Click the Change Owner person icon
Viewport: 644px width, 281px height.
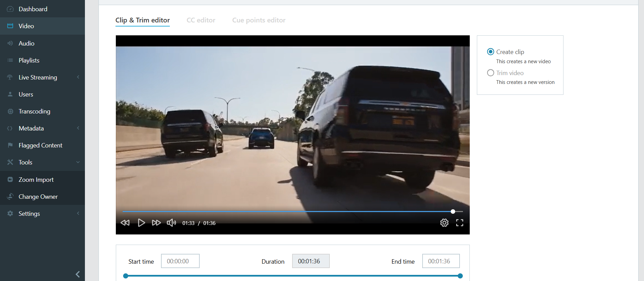[x=10, y=196]
